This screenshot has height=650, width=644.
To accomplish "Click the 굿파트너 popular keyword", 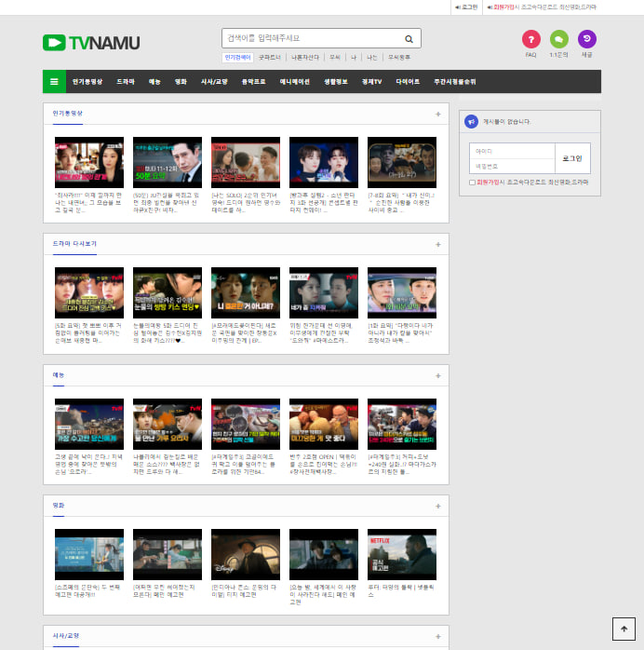I will 270,57.
